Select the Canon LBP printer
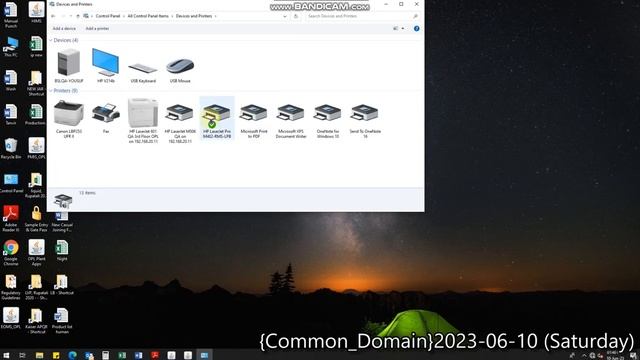This screenshot has height=360, width=640. coord(69,119)
